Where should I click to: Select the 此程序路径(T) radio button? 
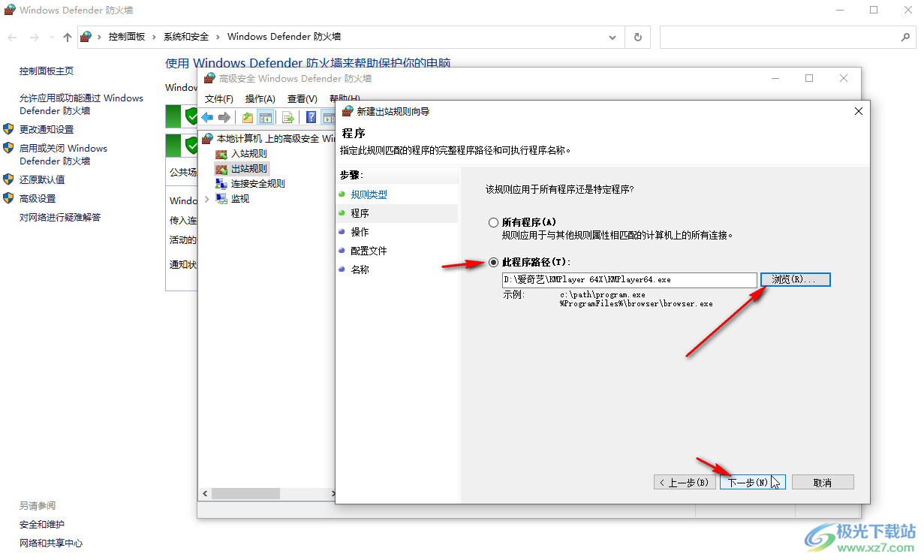pyautogui.click(x=493, y=262)
